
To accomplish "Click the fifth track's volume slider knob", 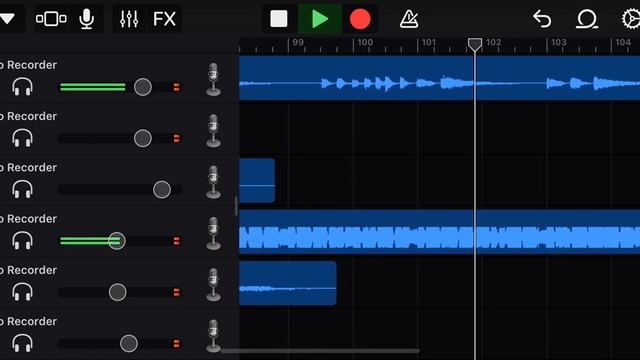I will pos(118,292).
